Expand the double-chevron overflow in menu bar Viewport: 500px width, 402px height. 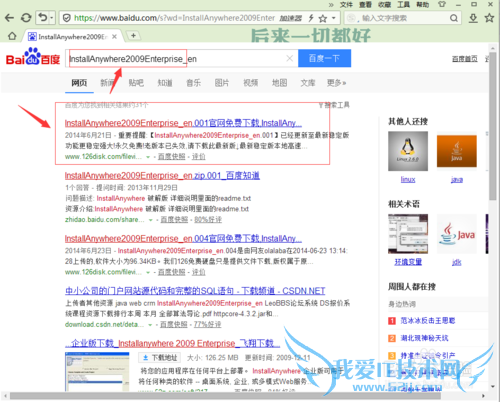tap(331, 5)
